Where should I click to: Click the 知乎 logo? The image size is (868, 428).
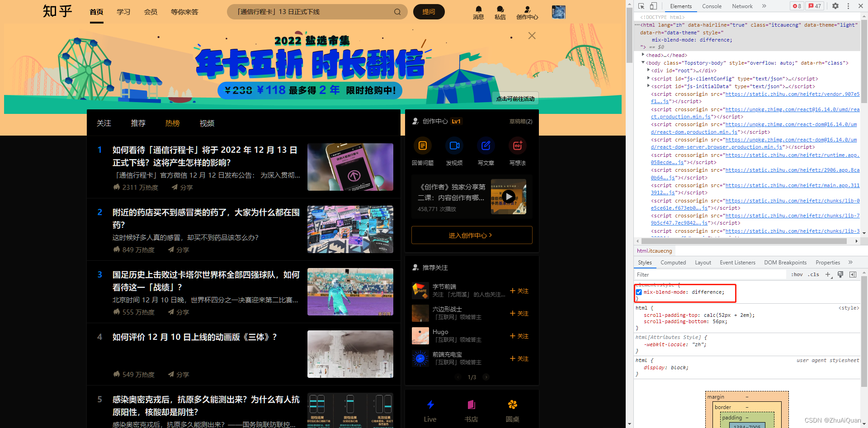pyautogui.click(x=57, y=11)
